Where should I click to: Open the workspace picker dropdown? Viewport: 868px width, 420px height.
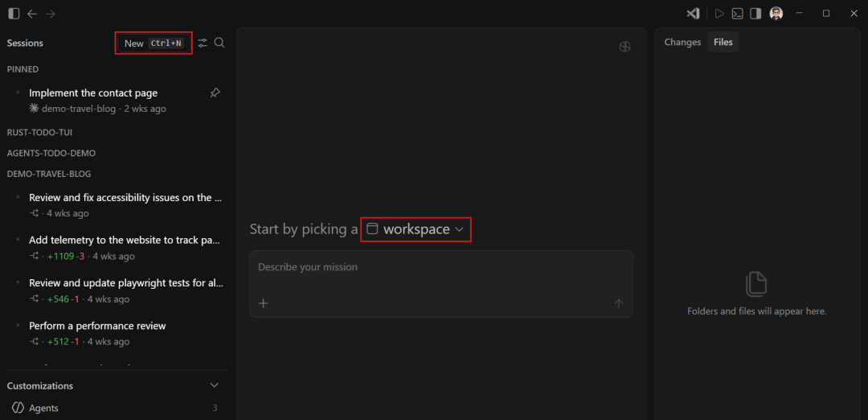click(416, 229)
